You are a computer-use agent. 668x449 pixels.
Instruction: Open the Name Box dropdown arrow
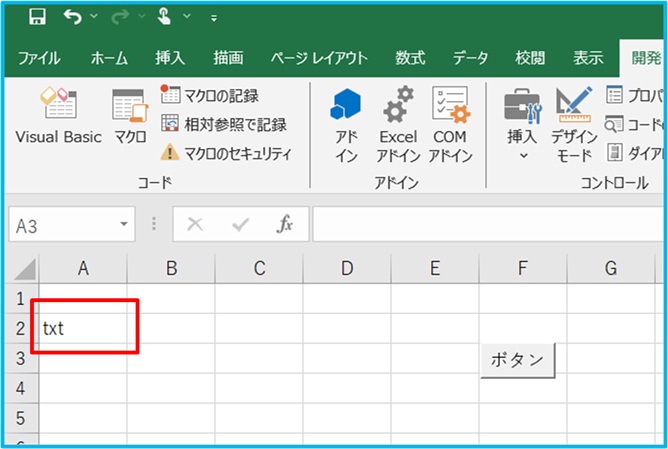coord(124,225)
